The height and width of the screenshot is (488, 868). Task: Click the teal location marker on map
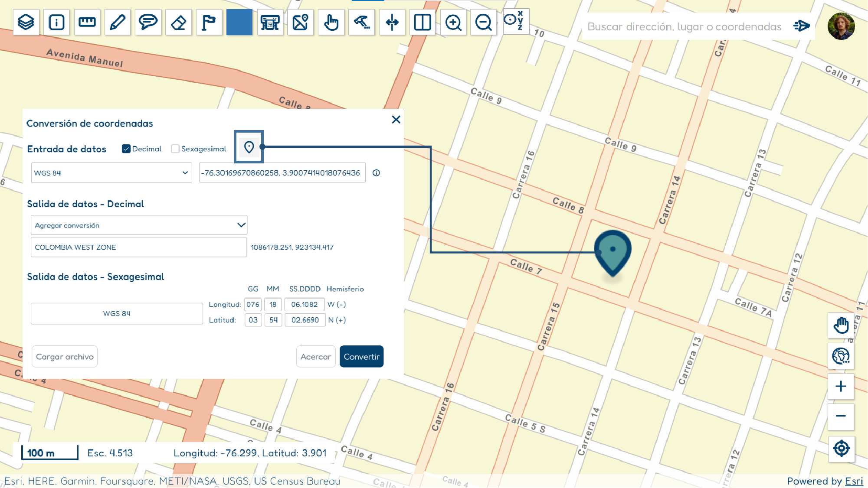613,253
